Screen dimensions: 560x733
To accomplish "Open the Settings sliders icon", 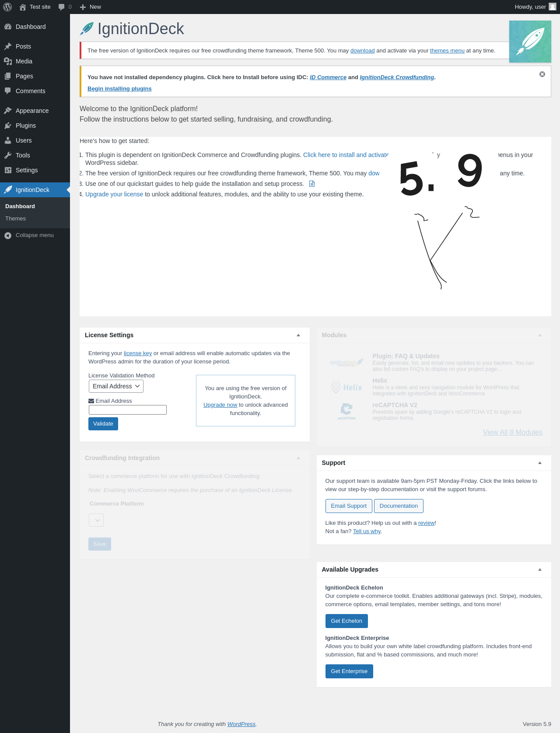I will 8,170.
